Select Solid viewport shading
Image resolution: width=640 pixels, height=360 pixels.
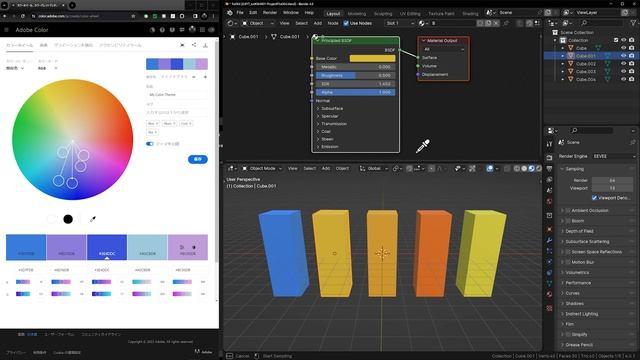click(524, 169)
